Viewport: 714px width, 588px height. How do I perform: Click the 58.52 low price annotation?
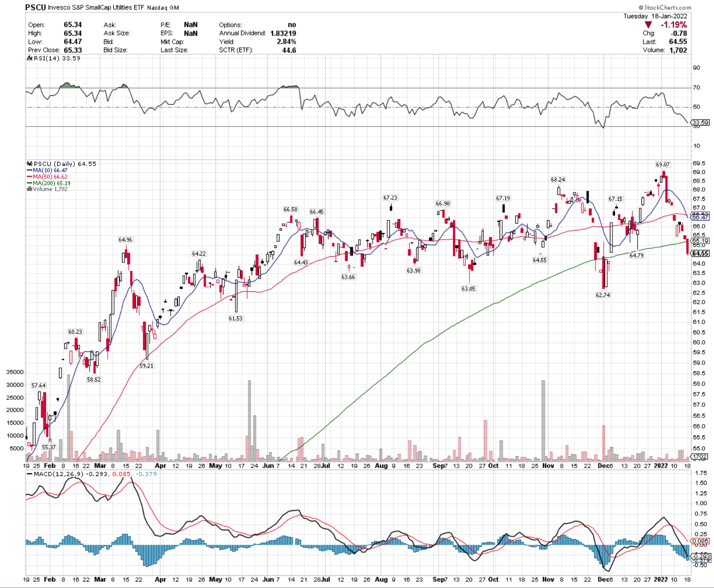[94, 380]
